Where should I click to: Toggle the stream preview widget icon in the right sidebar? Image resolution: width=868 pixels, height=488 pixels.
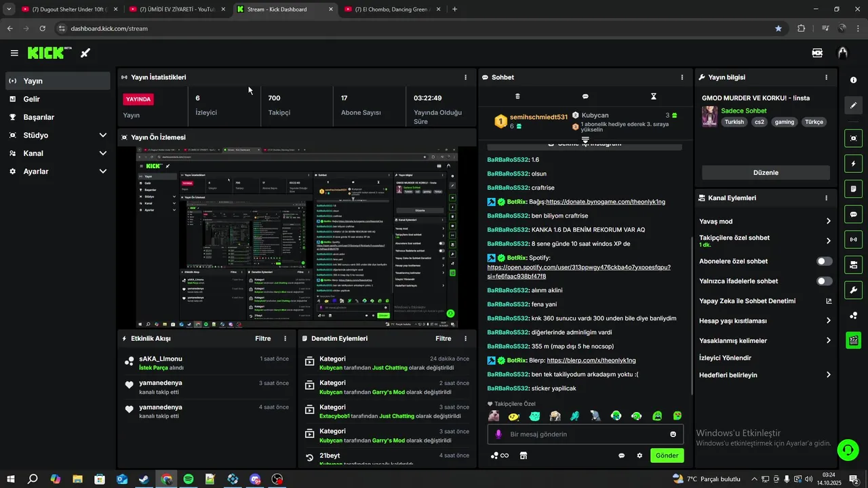coord(853,138)
